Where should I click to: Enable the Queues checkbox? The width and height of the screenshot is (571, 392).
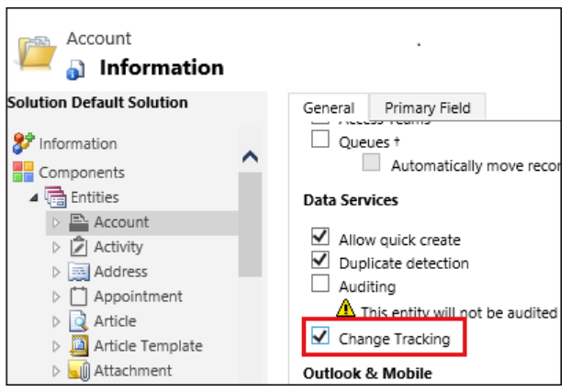320,139
